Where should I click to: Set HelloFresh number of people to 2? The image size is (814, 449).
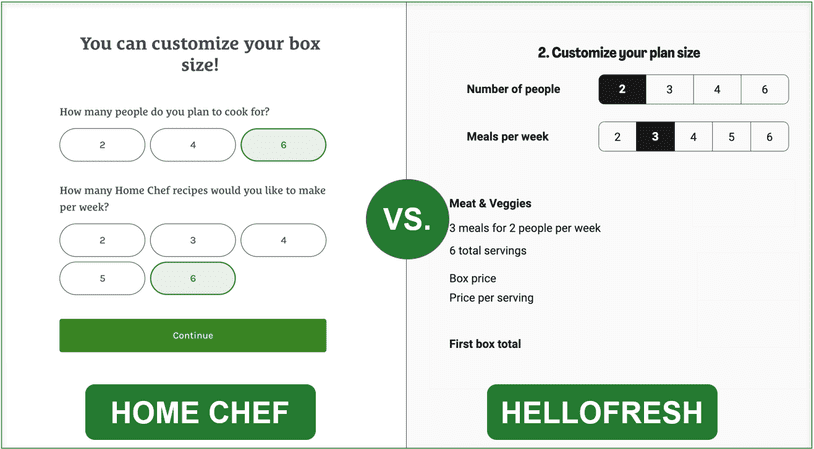(622, 89)
